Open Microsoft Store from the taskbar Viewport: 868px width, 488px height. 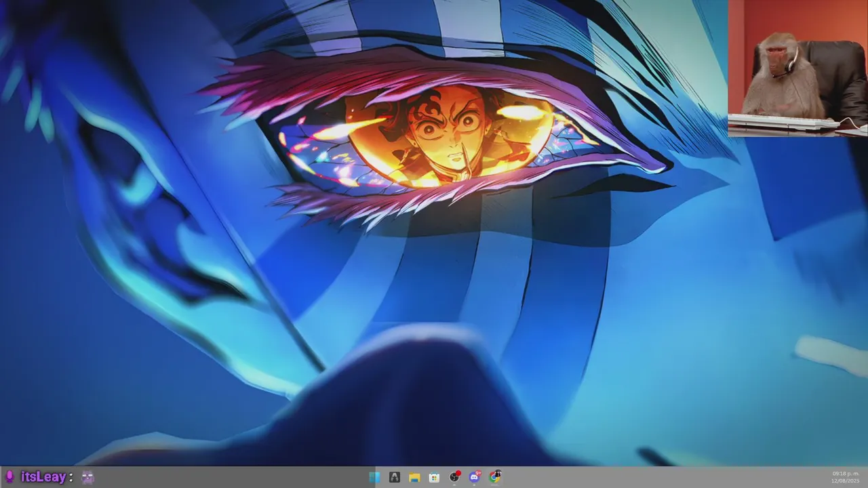tap(434, 477)
